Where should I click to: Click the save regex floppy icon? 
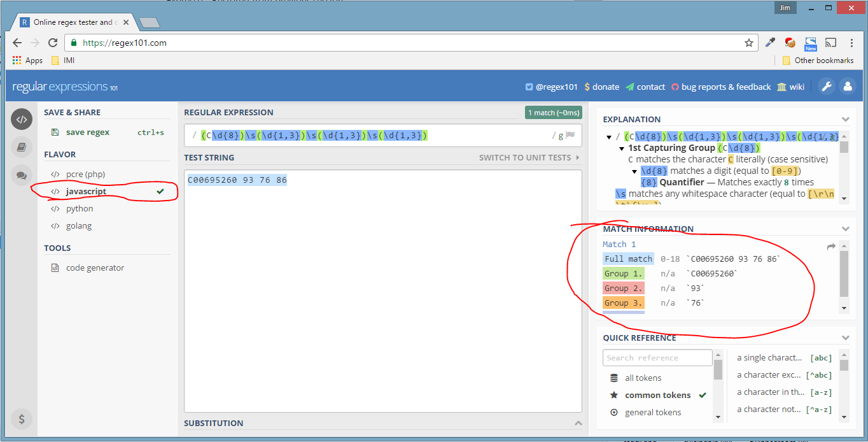(x=55, y=132)
